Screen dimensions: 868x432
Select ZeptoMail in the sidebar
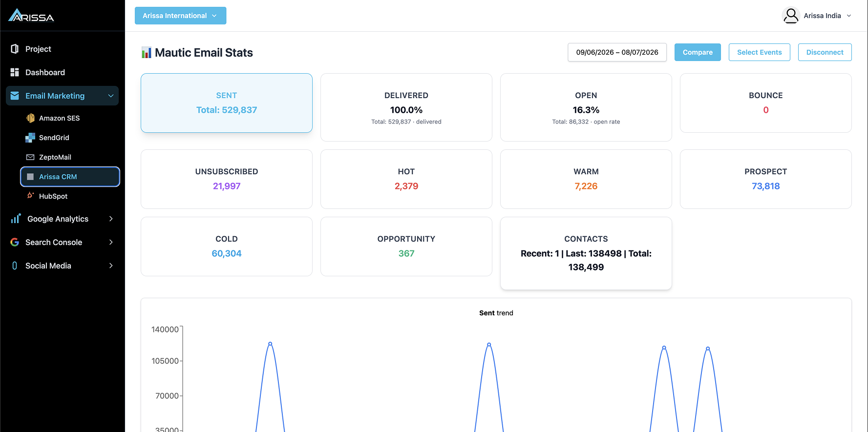coord(70,157)
